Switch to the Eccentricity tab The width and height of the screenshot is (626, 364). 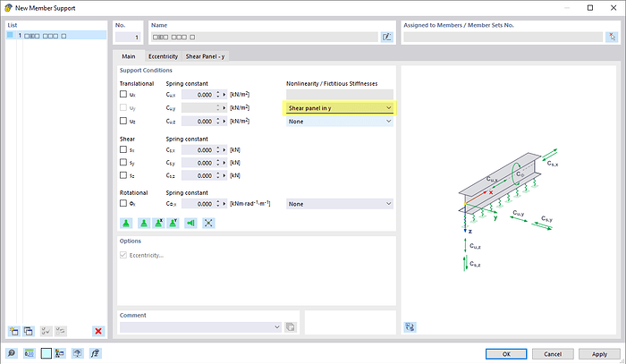163,56
